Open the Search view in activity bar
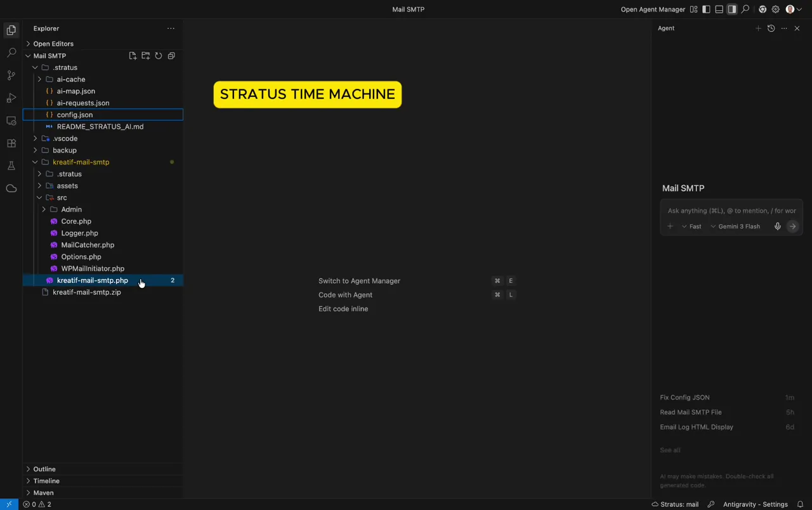Image resolution: width=812 pixels, height=510 pixels. [x=11, y=53]
